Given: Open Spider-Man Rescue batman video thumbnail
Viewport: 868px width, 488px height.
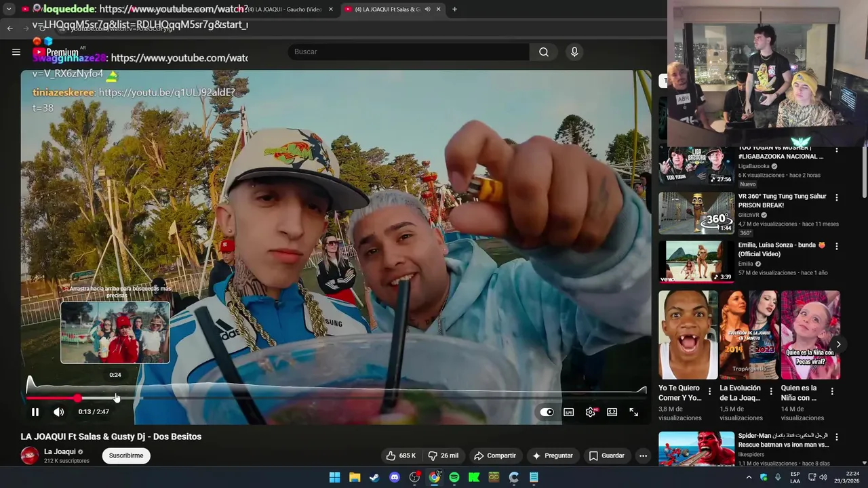Looking at the screenshot, I should coord(696,449).
